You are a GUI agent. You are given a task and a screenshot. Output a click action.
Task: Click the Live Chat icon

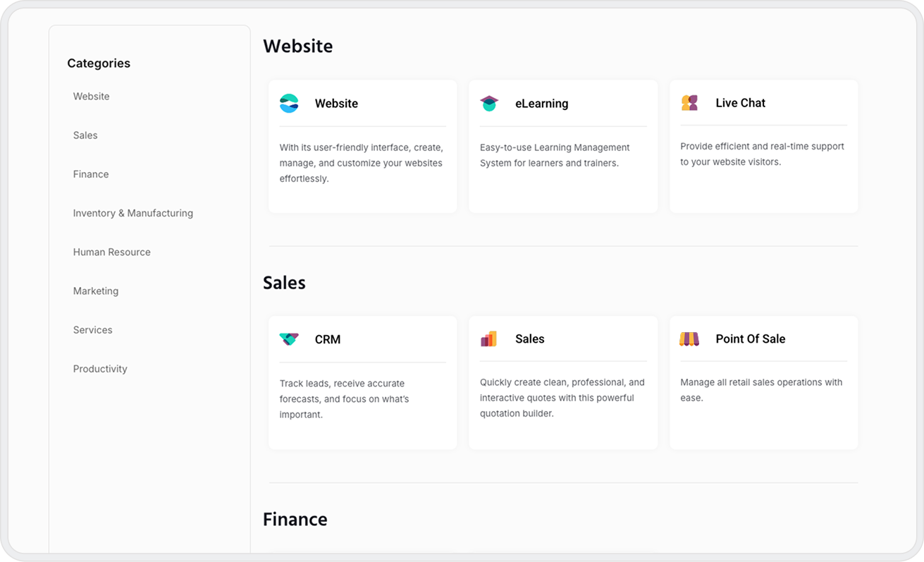click(689, 103)
